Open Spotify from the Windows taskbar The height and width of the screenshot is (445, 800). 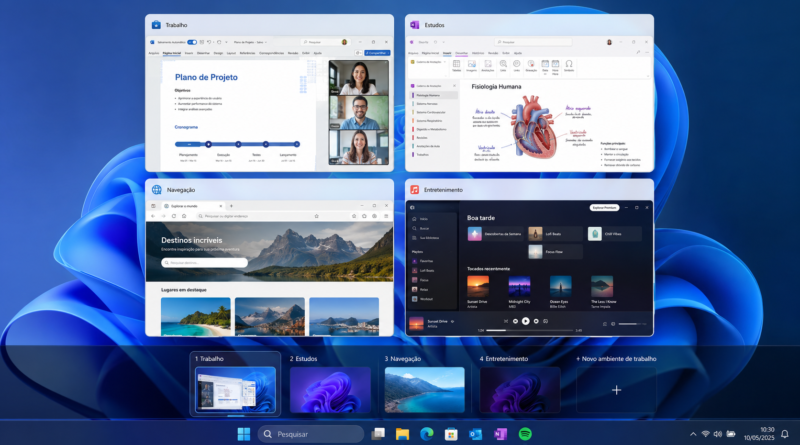(525, 434)
